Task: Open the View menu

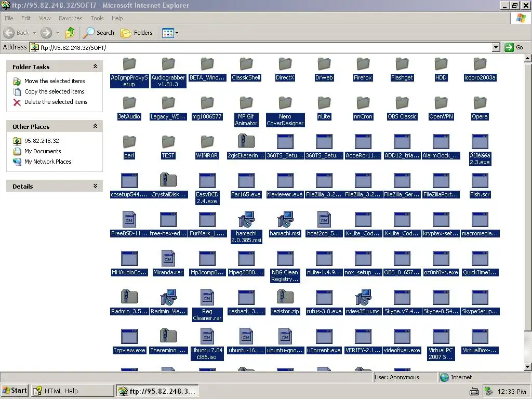Action: pyautogui.click(x=45, y=18)
